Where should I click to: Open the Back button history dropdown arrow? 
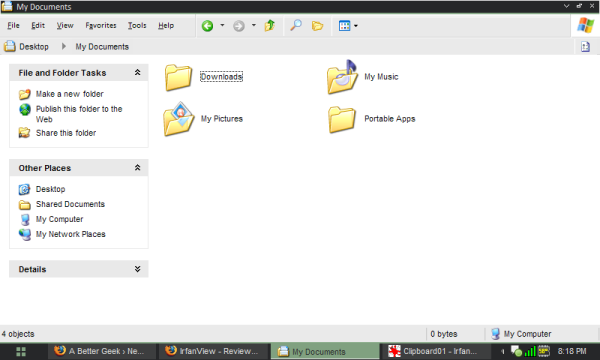pyautogui.click(x=222, y=26)
